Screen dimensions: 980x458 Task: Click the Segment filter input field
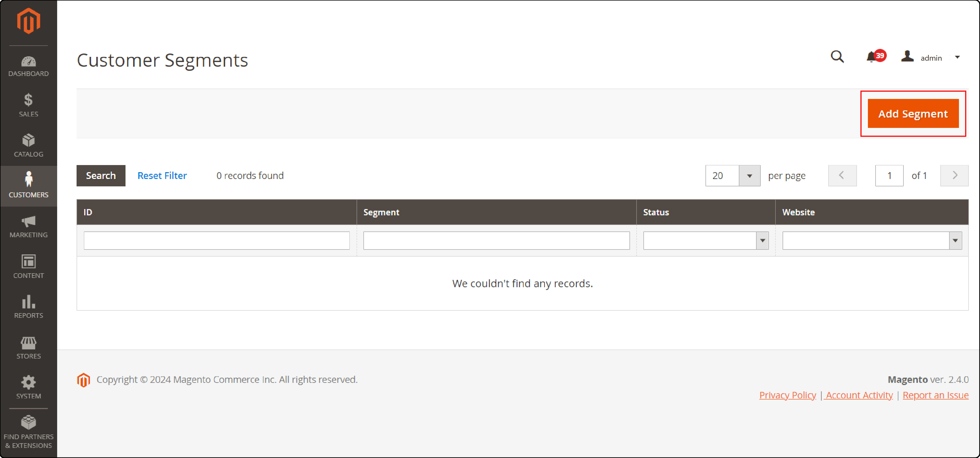[x=497, y=240]
